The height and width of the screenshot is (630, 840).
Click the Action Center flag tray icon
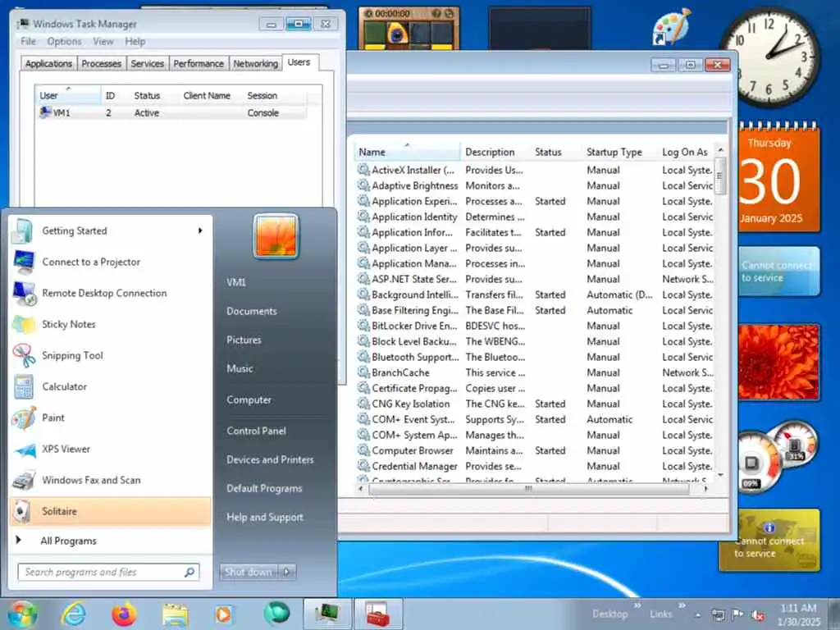coord(737,614)
